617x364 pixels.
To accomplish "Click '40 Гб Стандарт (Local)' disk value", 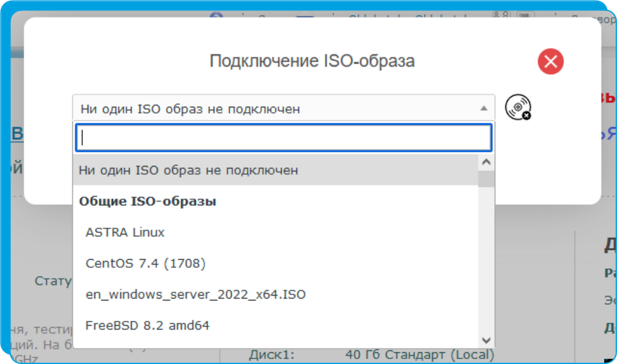I will click(419, 355).
